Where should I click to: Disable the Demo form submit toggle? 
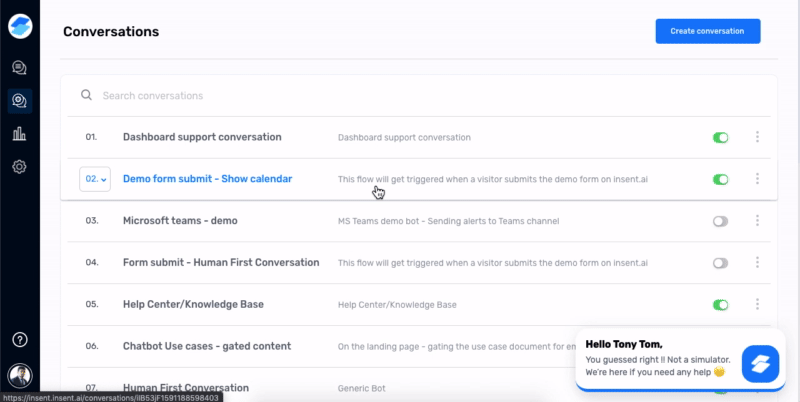pos(720,179)
